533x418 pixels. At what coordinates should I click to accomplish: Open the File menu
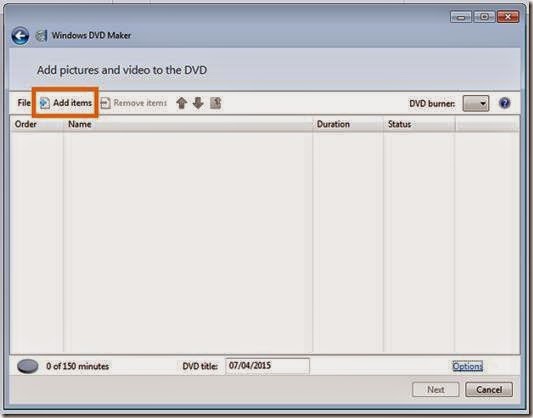[24, 103]
